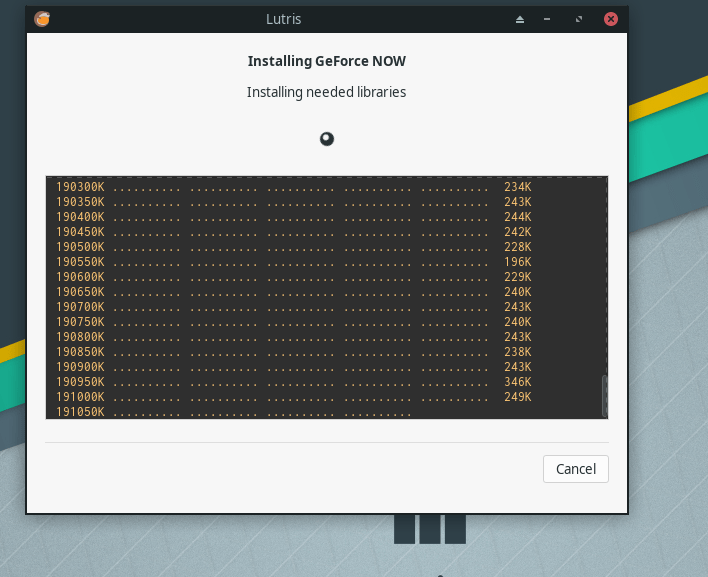Click the log line starting 190600K
This screenshot has width=708, height=577.
click(293, 277)
